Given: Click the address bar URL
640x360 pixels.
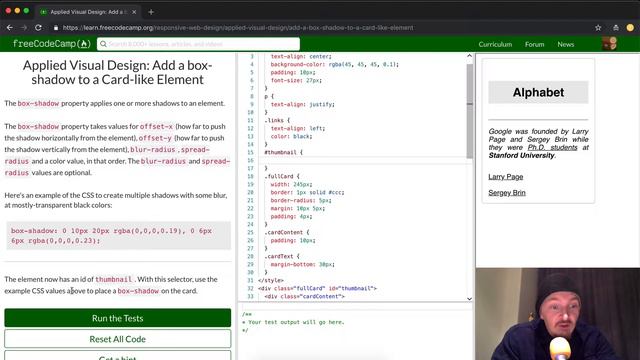Looking at the screenshot, I should 238,28.
